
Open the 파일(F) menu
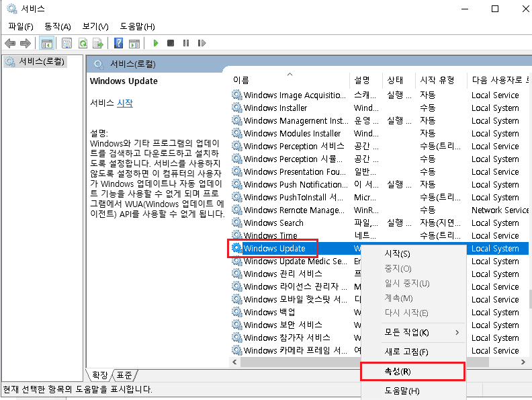[x=21, y=26]
